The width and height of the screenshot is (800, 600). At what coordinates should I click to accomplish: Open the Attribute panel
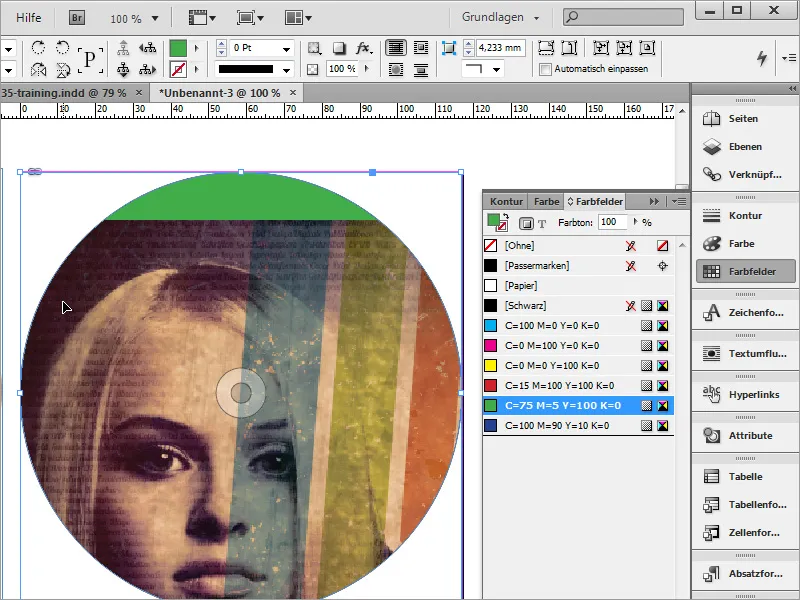[744, 435]
